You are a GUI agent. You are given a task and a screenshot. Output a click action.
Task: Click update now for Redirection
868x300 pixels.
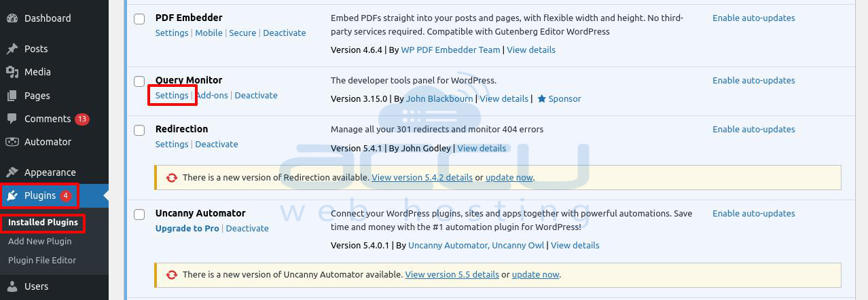[509, 178]
